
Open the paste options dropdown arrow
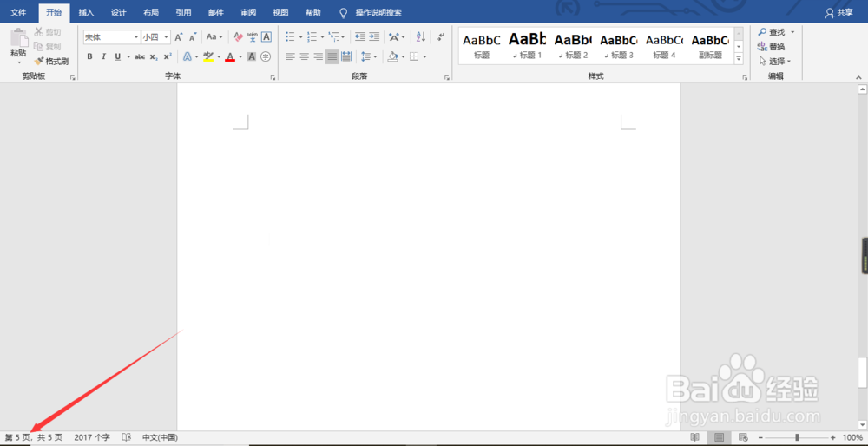pos(18,62)
